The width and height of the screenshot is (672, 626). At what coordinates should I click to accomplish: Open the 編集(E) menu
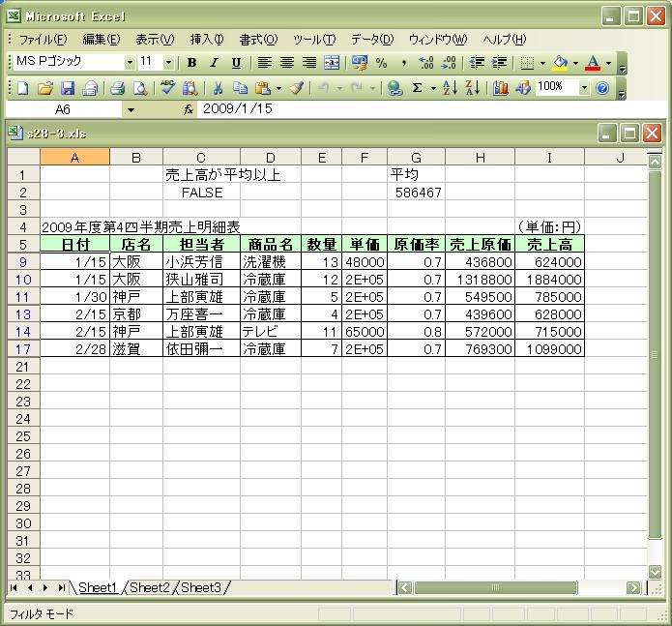point(102,40)
